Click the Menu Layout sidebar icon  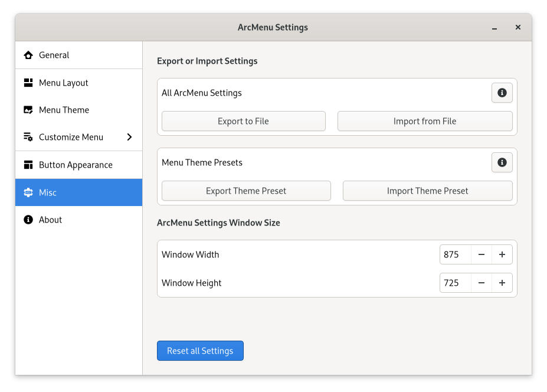(28, 83)
